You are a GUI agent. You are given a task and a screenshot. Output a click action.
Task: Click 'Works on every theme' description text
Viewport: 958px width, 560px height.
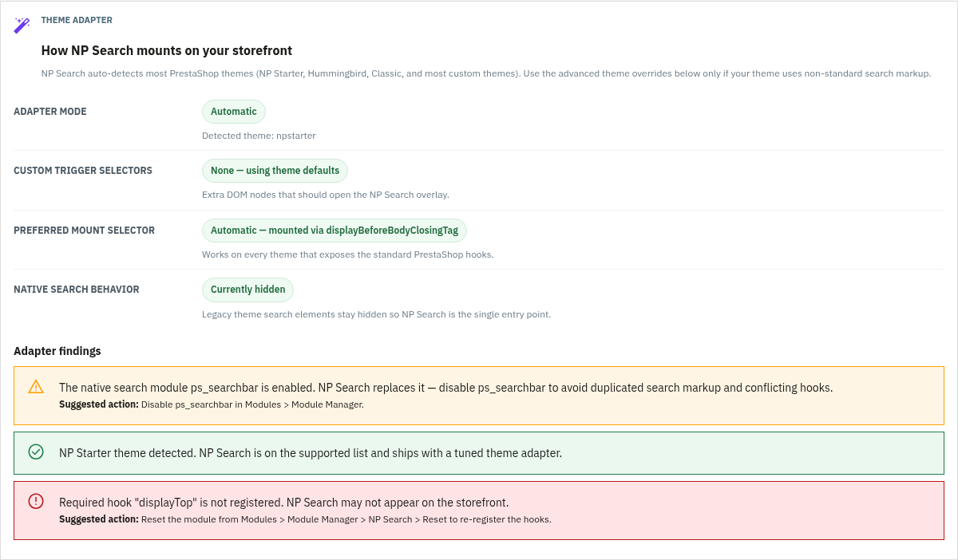(x=348, y=254)
